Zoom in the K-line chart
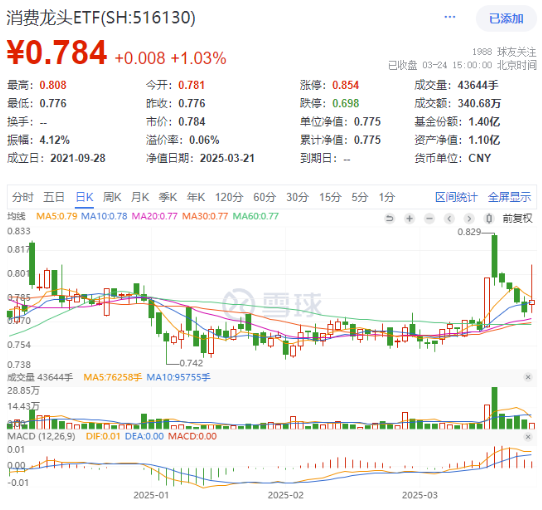 coord(410,219)
